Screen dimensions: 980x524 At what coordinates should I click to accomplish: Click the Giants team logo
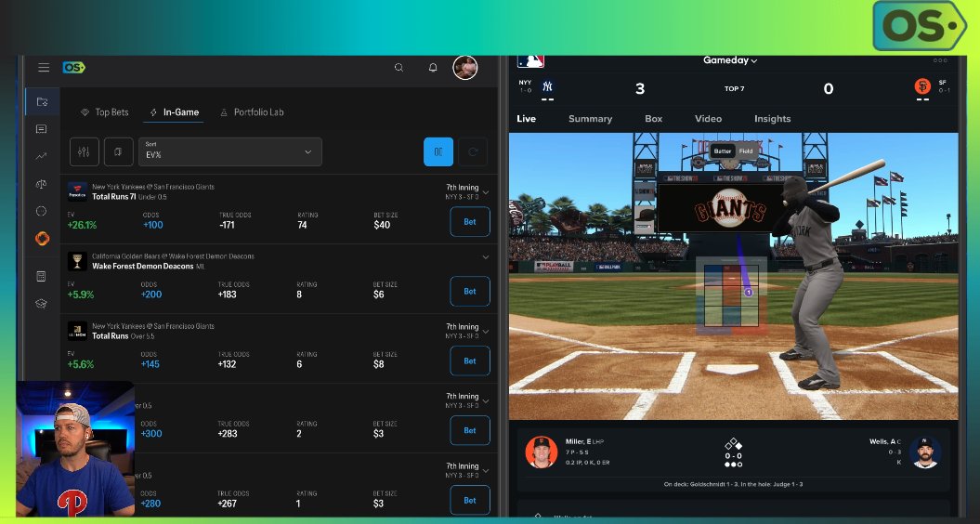pyautogui.click(x=922, y=86)
